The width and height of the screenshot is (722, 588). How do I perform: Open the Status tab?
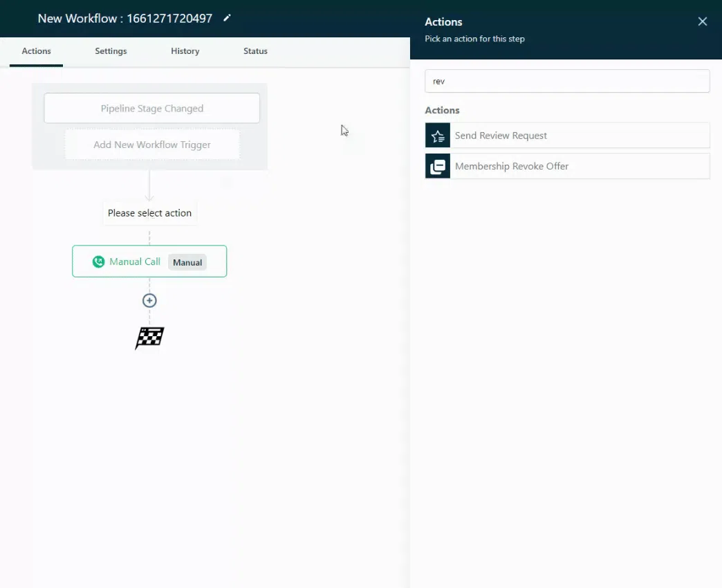(256, 51)
